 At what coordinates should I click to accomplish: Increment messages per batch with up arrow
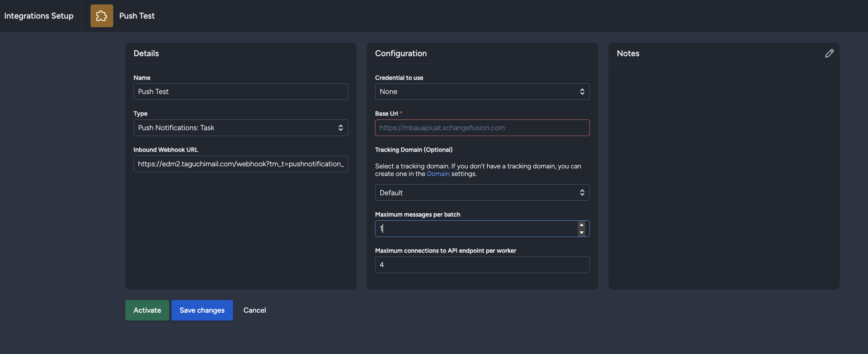581,225
